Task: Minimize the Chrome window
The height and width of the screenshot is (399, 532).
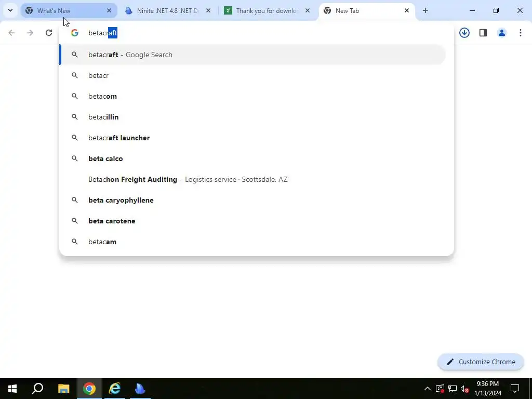Action: coord(472,10)
